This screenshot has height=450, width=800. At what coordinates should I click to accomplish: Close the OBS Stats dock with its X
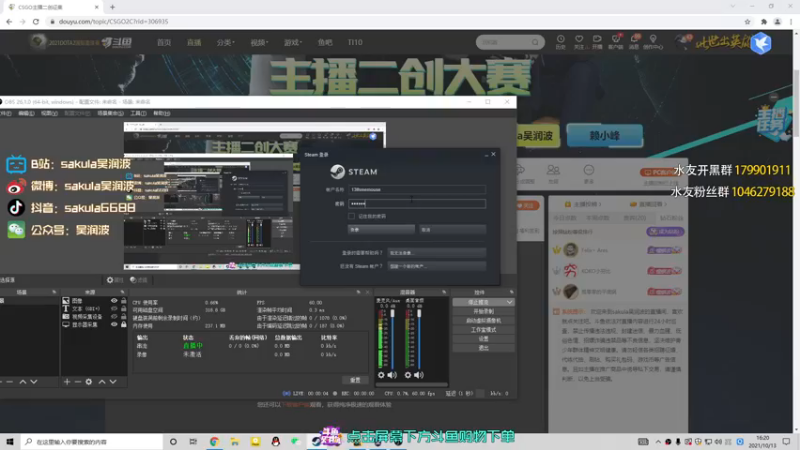coord(367,292)
